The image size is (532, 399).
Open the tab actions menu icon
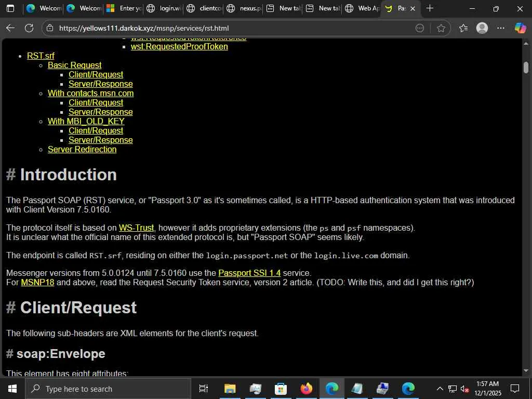pyautogui.click(x=10, y=8)
